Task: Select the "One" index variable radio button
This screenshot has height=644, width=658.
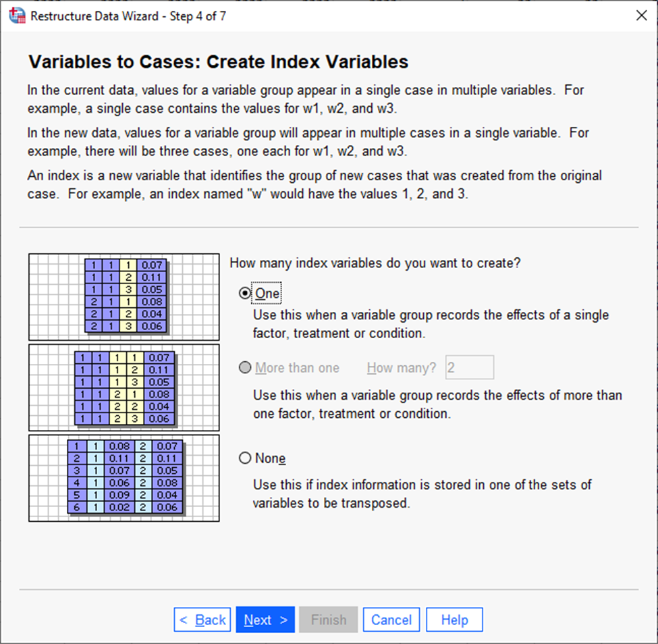Action: coord(245,292)
